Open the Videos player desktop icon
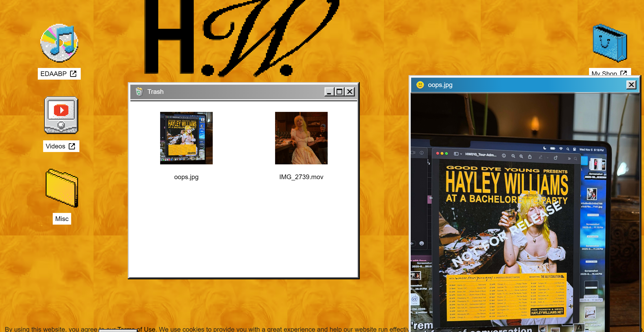 point(61,115)
